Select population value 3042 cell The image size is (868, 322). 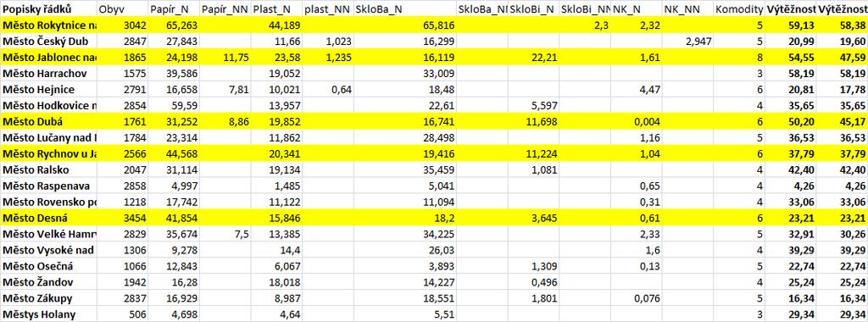click(123, 25)
